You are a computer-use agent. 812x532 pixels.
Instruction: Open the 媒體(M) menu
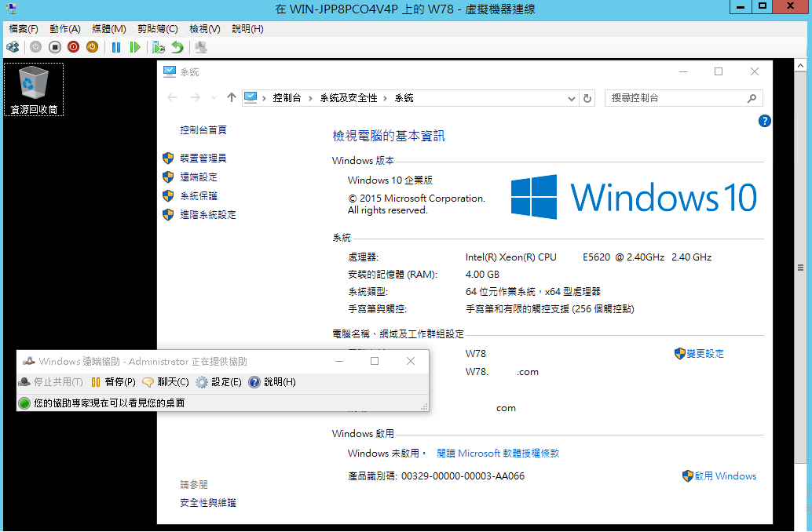(108, 29)
